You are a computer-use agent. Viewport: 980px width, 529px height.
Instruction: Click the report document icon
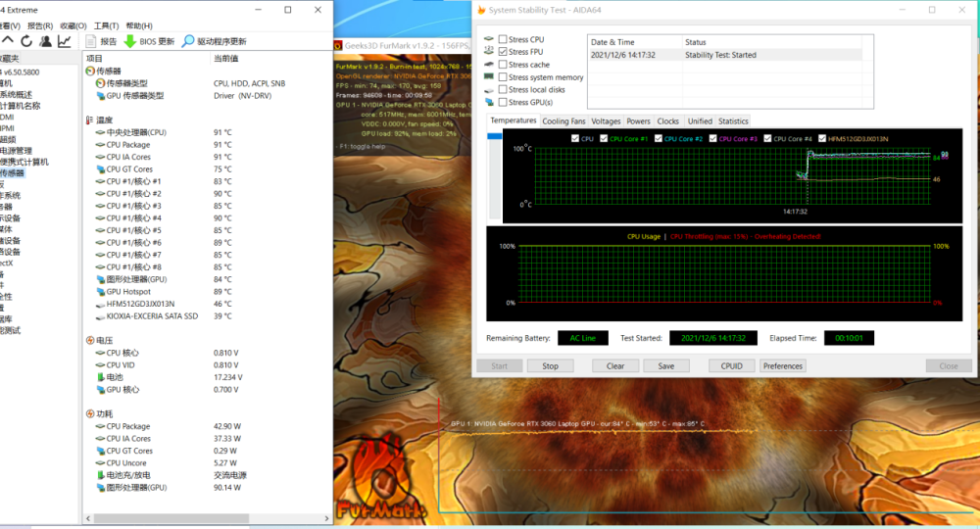91,41
